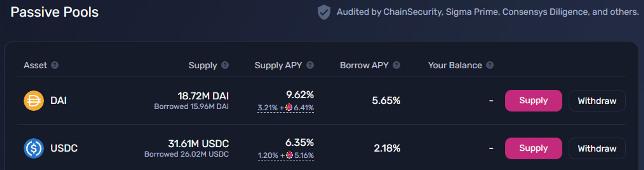Click the DAI reward token icon

(289, 107)
